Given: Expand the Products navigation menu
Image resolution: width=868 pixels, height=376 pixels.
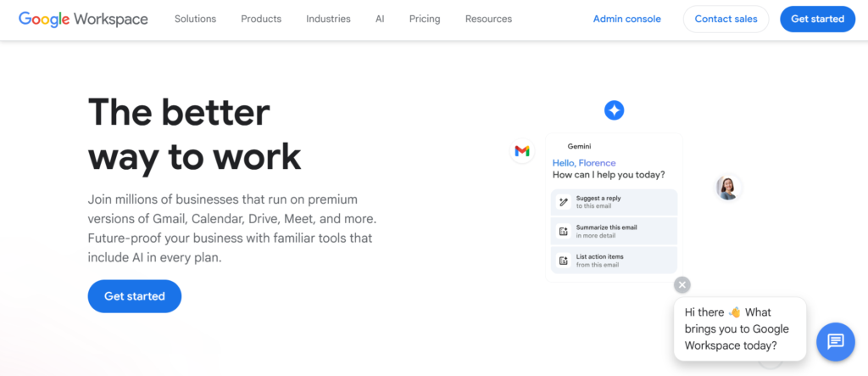Looking at the screenshot, I should coord(261,19).
